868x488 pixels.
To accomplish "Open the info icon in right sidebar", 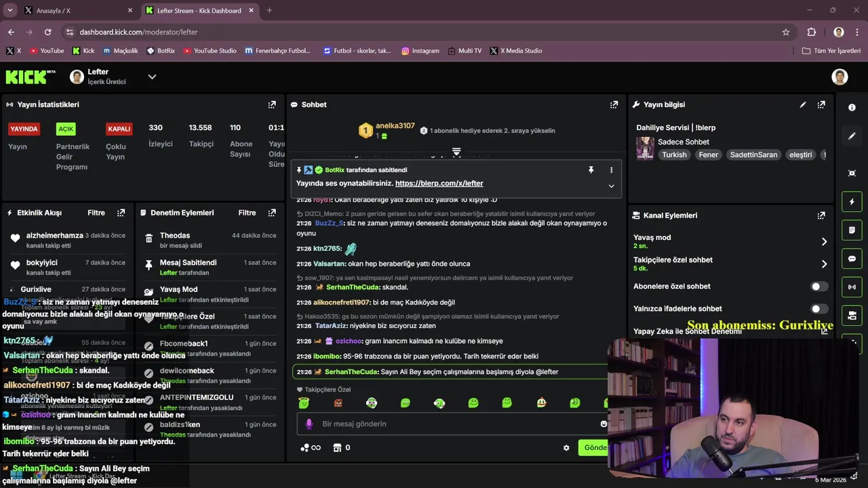I will (x=852, y=107).
